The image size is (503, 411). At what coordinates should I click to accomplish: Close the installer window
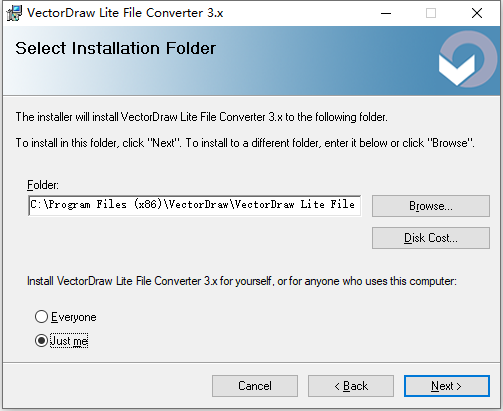[x=477, y=13]
